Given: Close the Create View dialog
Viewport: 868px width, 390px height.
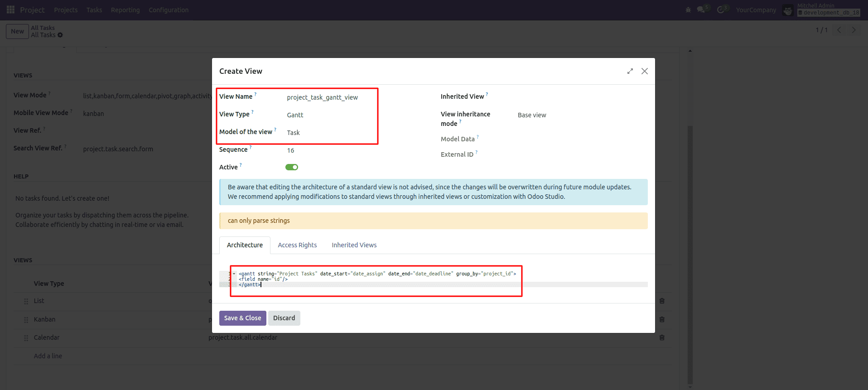Looking at the screenshot, I should click(645, 71).
